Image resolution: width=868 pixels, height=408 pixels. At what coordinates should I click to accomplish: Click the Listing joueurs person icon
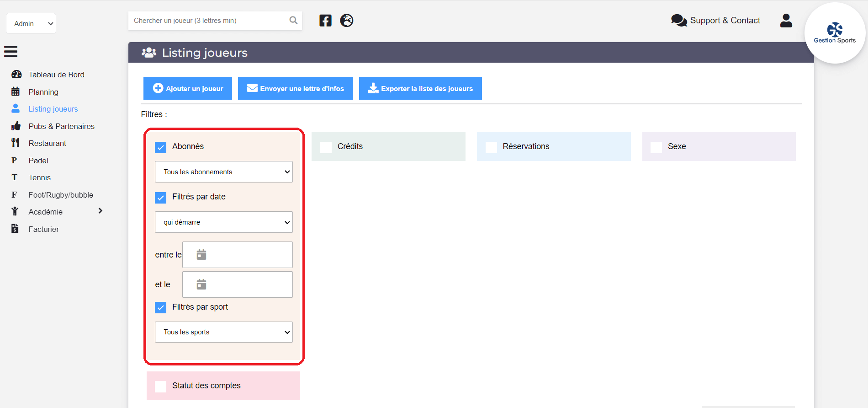pyautogui.click(x=16, y=108)
